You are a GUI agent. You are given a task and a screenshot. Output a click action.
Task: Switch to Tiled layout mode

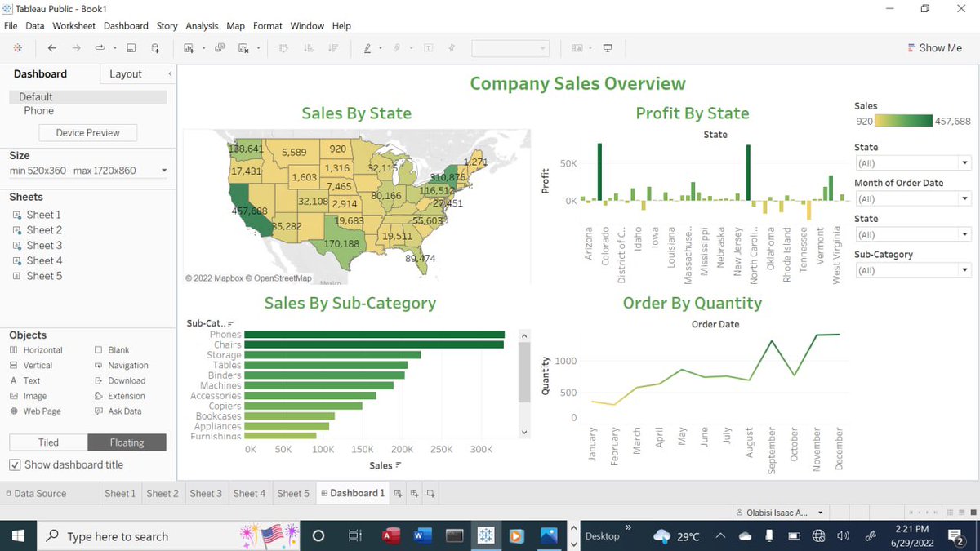[x=48, y=442]
